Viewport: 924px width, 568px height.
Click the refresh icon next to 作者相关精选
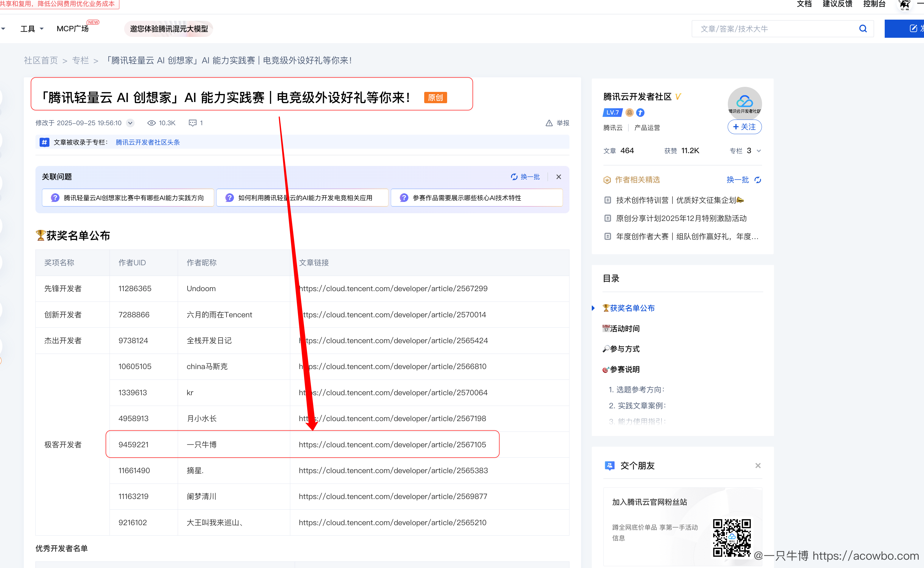point(758,180)
